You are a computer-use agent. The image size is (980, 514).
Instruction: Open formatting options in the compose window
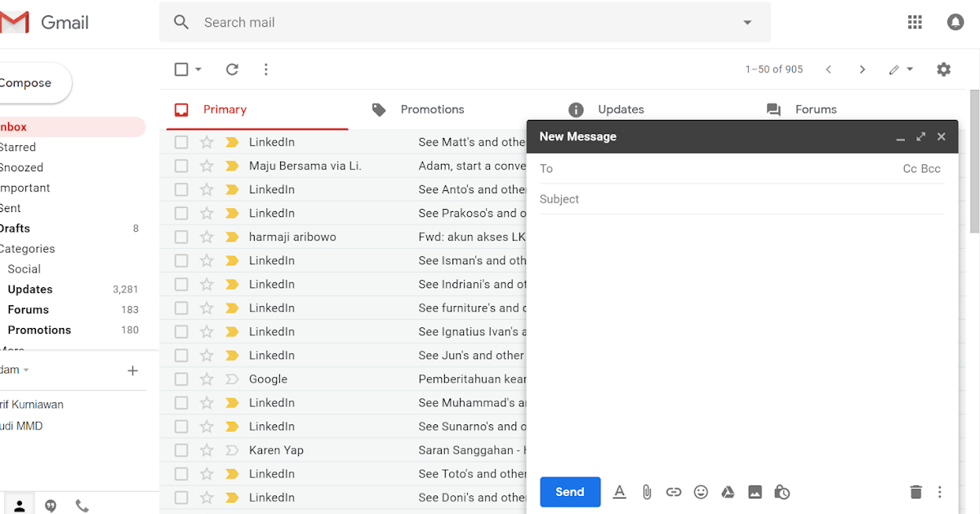coord(619,492)
